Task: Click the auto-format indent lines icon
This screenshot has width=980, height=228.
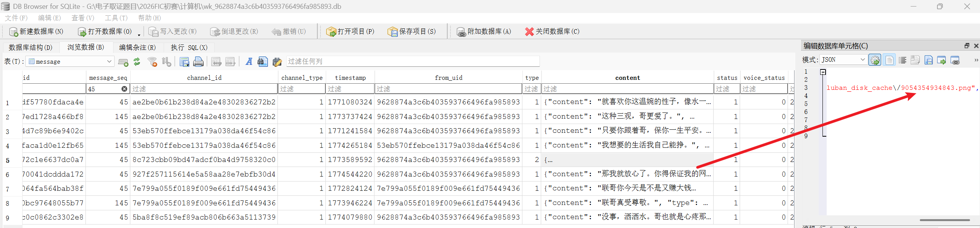Action: pyautogui.click(x=903, y=60)
